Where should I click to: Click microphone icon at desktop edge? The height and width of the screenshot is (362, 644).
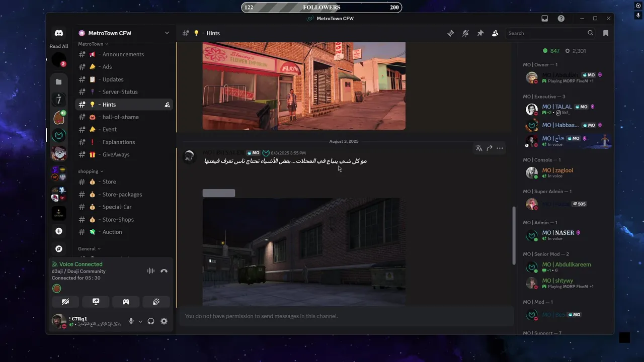(638, 16)
